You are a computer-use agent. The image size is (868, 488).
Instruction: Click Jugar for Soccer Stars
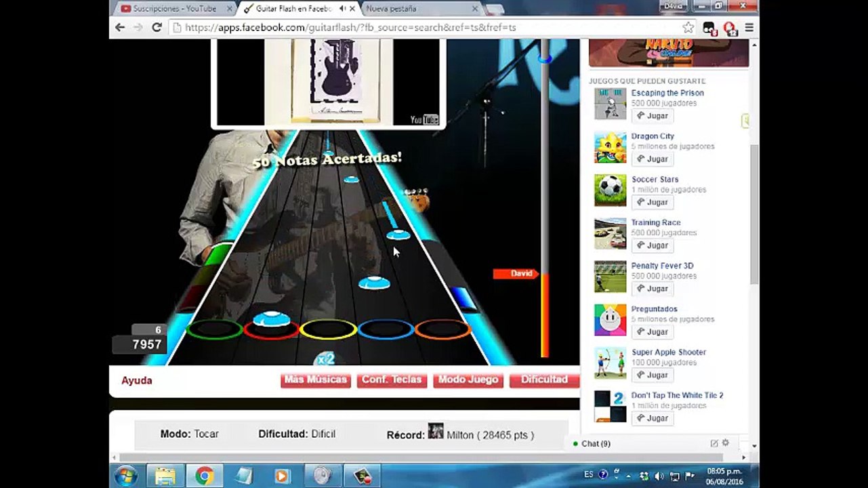[653, 203]
